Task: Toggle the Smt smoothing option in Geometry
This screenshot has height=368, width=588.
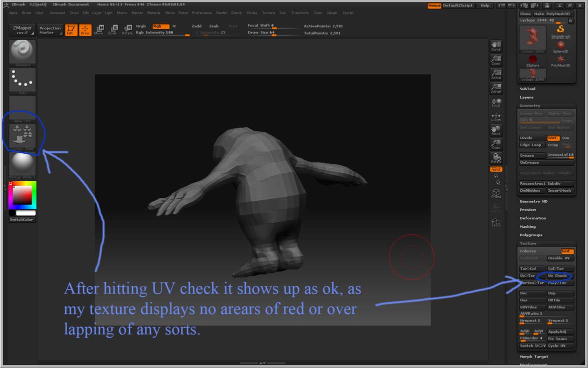Action: (552, 138)
